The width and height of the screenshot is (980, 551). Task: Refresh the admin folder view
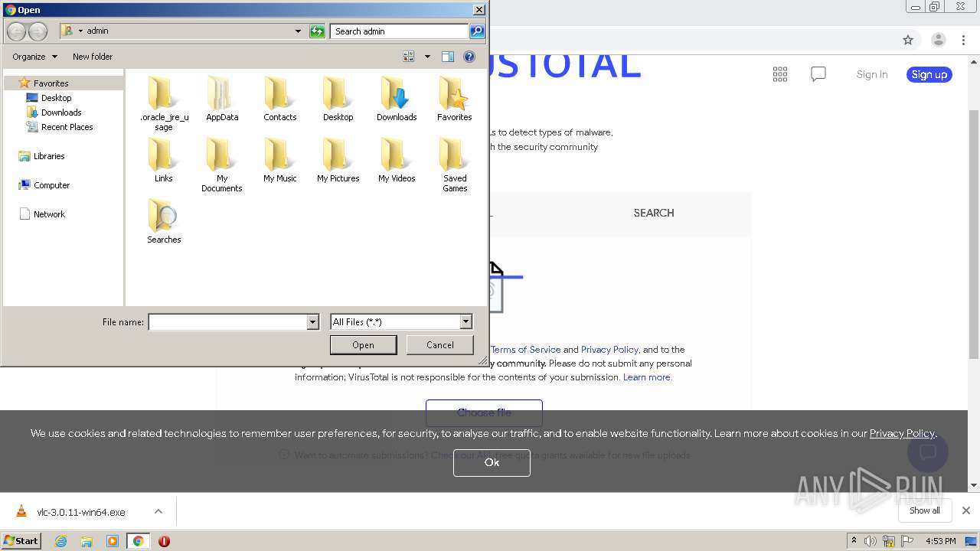pos(317,31)
